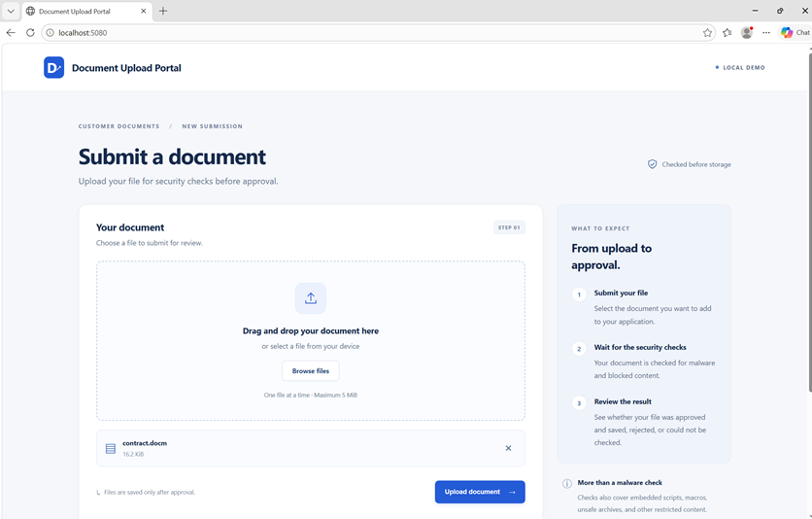Click the More than a malware check heading
812x519 pixels.
coord(620,482)
